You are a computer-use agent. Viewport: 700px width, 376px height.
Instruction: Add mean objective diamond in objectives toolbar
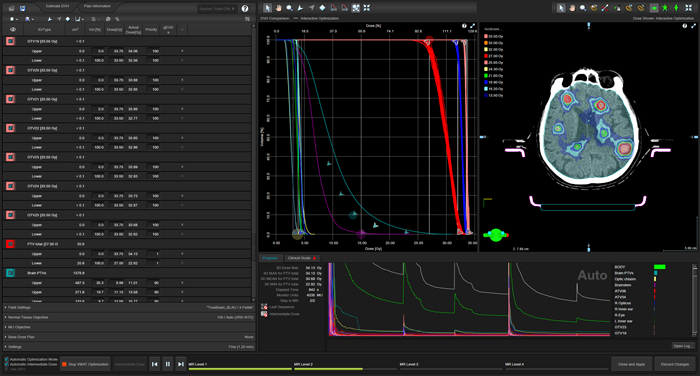coord(67,19)
